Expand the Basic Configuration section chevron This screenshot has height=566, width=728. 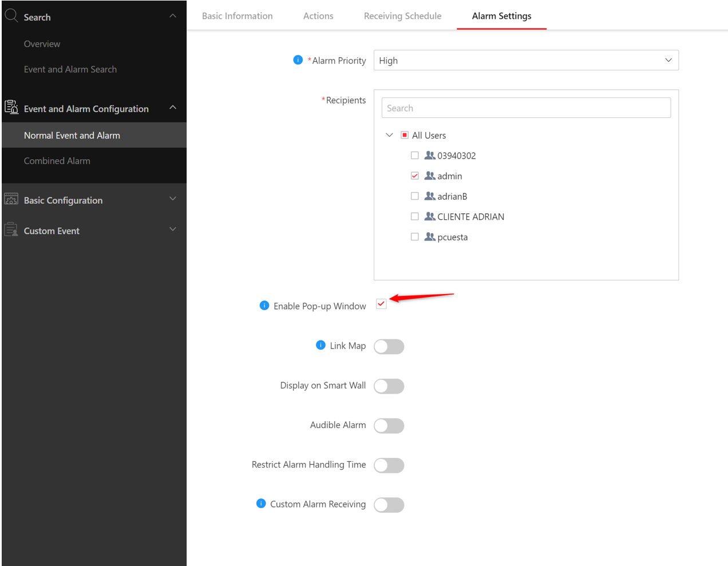coord(173,199)
